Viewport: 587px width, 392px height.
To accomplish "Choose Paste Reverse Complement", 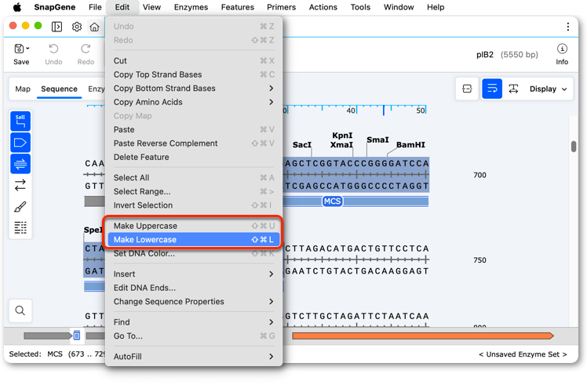I will [194, 143].
